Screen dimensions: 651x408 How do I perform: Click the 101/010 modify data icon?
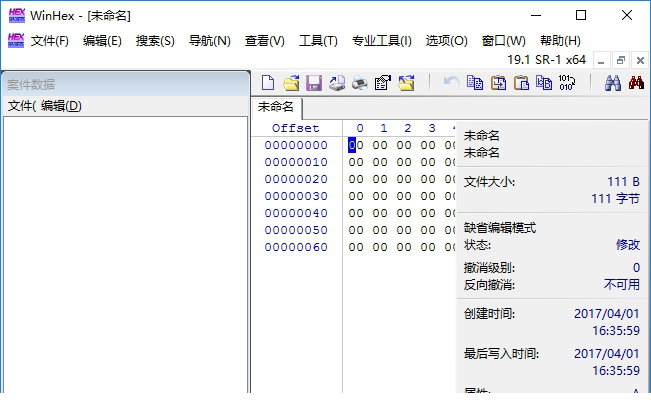pos(567,83)
